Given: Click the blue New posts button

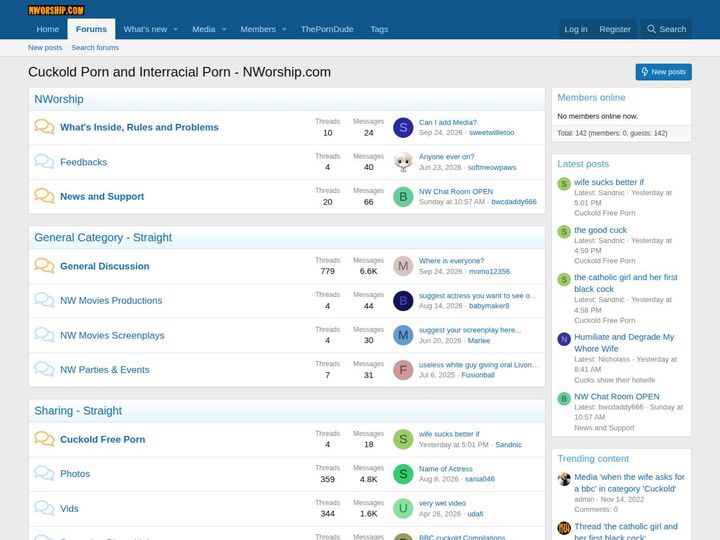Looking at the screenshot, I should [664, 72].
